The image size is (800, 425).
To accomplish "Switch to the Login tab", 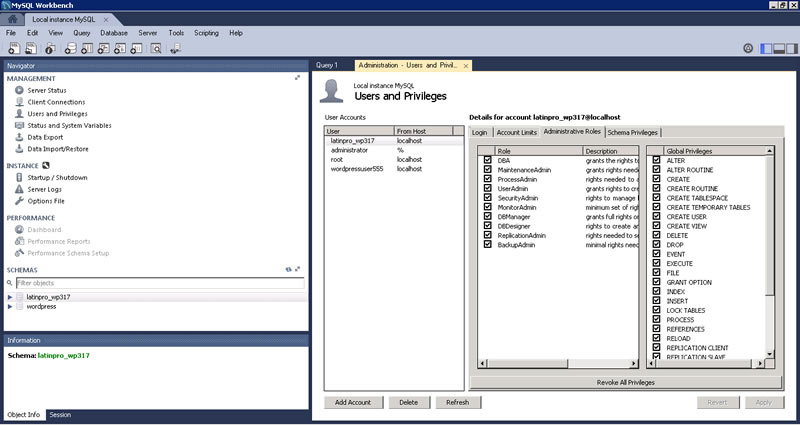I will 479,132.
